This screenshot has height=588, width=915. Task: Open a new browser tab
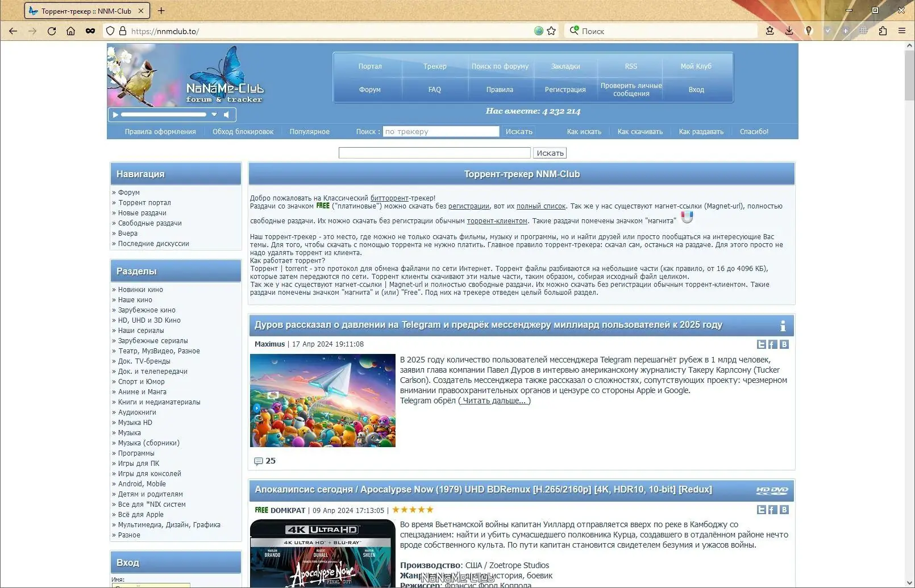pos(161,11)
